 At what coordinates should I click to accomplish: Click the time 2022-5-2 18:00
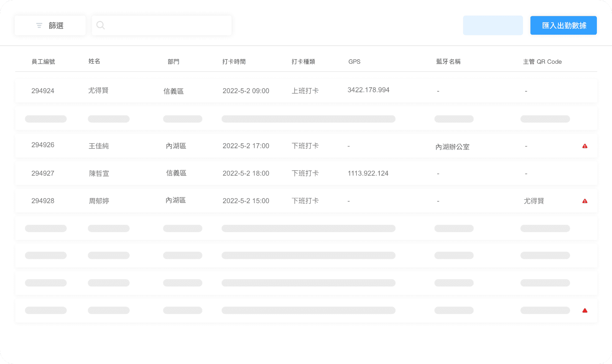pos(246,173)
